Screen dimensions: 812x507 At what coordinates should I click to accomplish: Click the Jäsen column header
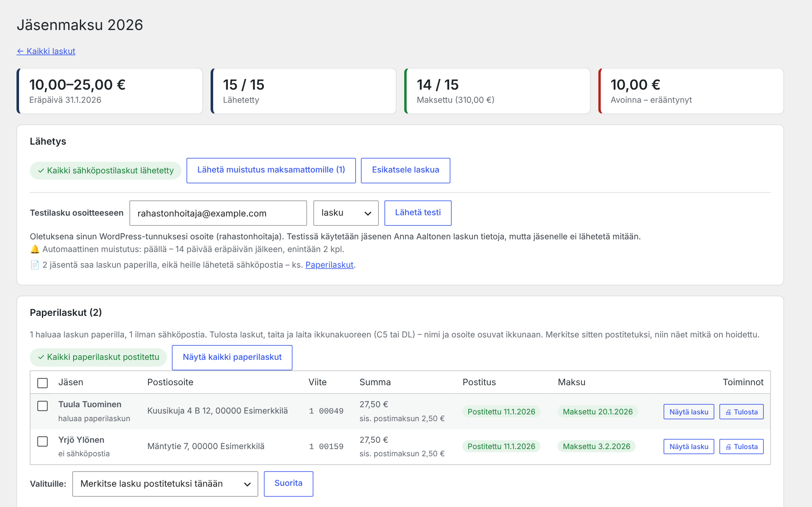click(71, 382)
